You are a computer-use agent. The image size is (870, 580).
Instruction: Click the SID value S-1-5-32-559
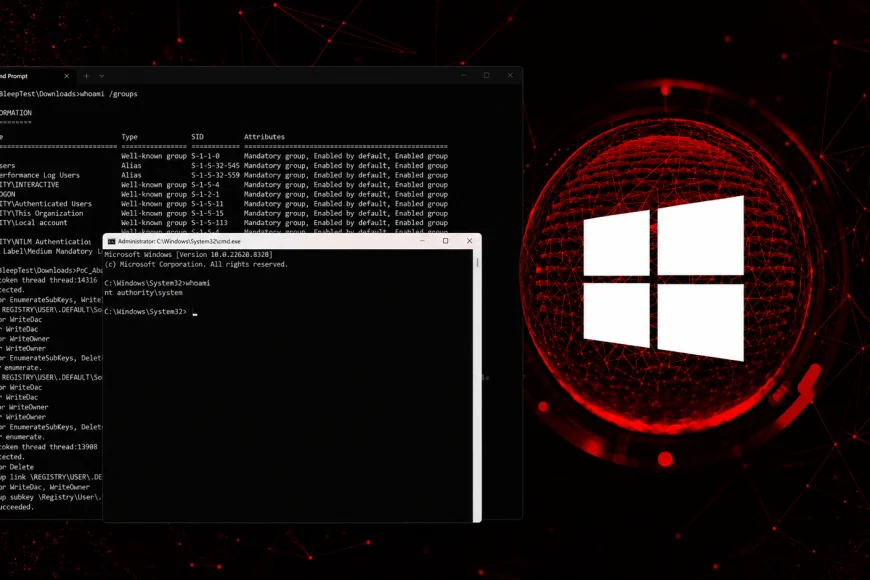(215, 175)
